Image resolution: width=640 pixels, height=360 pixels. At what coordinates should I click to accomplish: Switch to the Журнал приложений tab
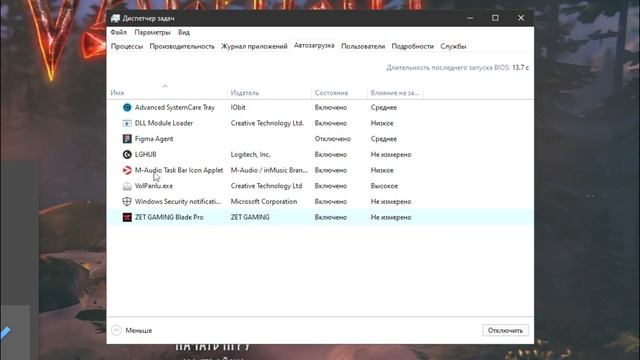coord(254,47)
